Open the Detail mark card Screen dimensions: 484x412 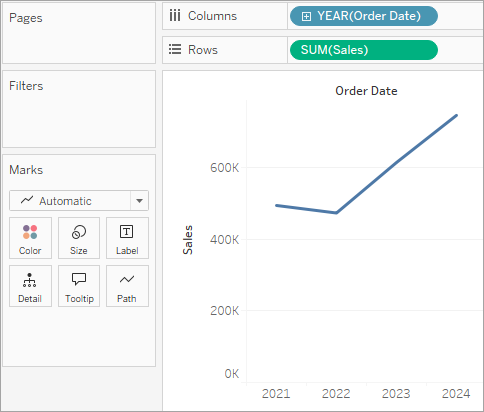30,286
